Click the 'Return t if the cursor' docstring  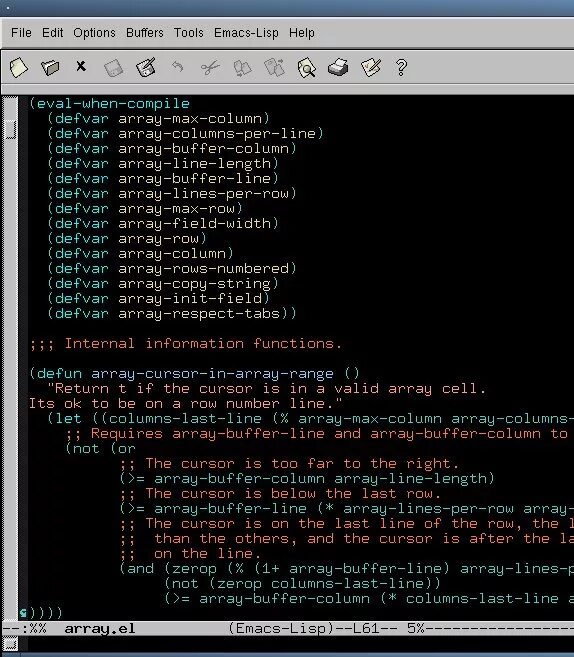266,389
